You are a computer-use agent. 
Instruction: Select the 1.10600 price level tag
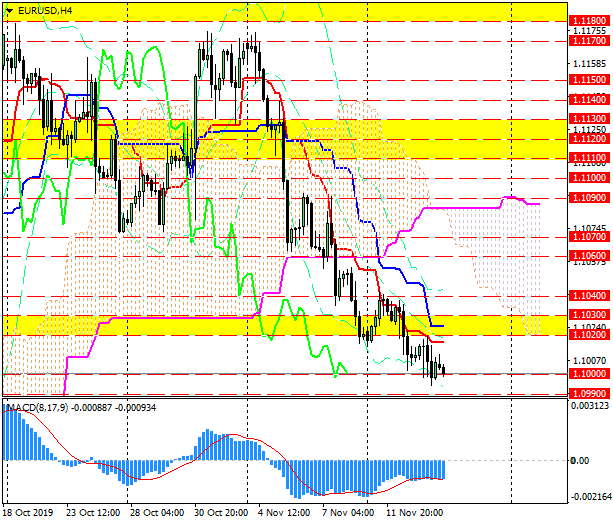point(585,256)
